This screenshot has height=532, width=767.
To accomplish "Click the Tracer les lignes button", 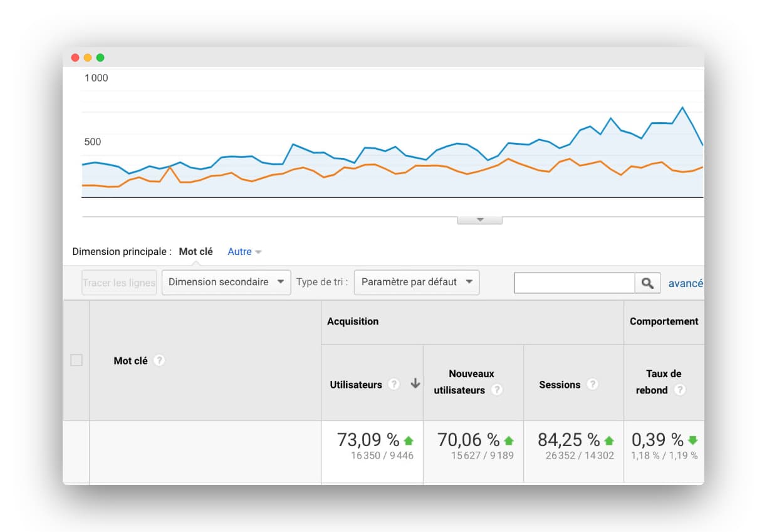I will click(x=119, y=283).
